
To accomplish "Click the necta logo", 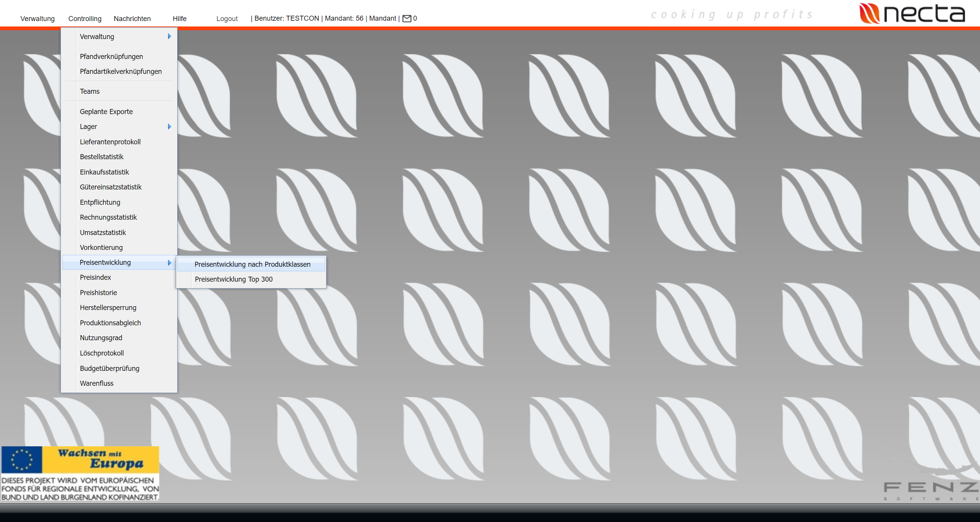I will point(912,14).
